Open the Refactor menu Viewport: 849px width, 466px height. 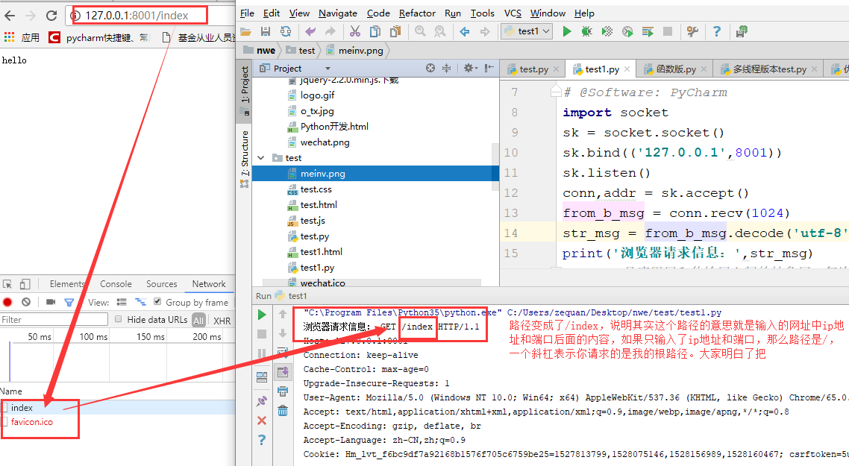(417, 13)
